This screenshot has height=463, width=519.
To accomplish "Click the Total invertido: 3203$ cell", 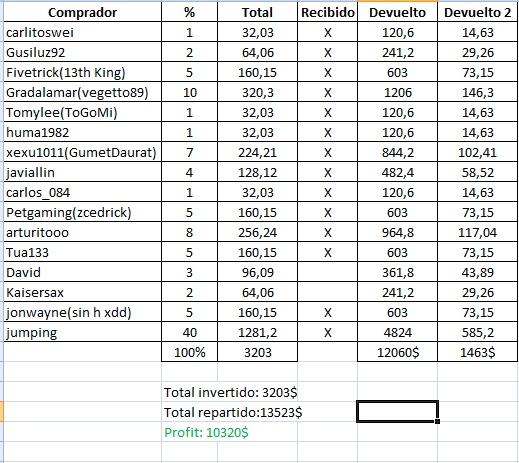I will point(230,392).
